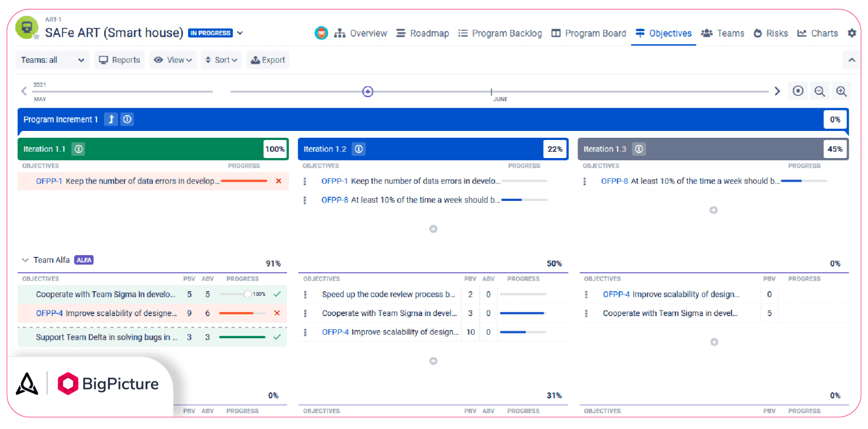868x429 pixels.
Task: Open the Teams tab
Action: pyautogui.click(x=723, y=33)
